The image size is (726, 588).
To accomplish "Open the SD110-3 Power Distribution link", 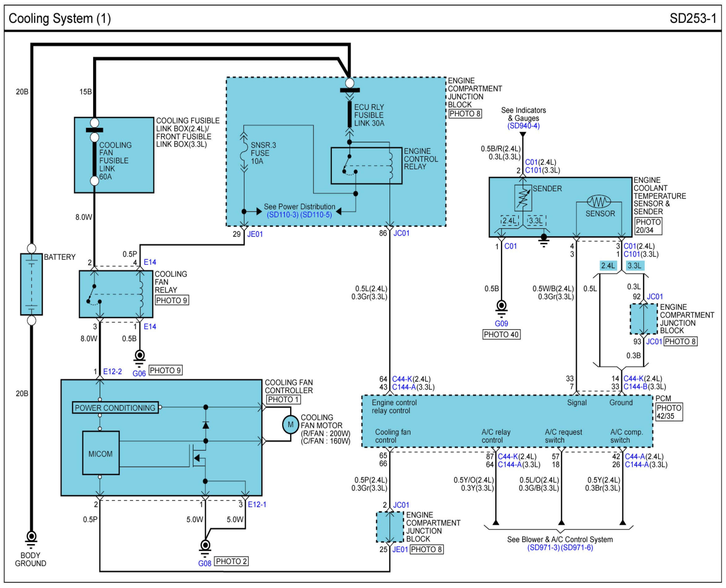I will tap(283, 215).
